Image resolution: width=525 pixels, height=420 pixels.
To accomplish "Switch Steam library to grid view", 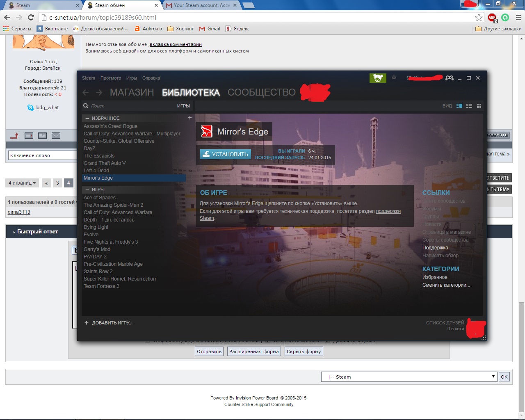I will click(x=479, y=106).
